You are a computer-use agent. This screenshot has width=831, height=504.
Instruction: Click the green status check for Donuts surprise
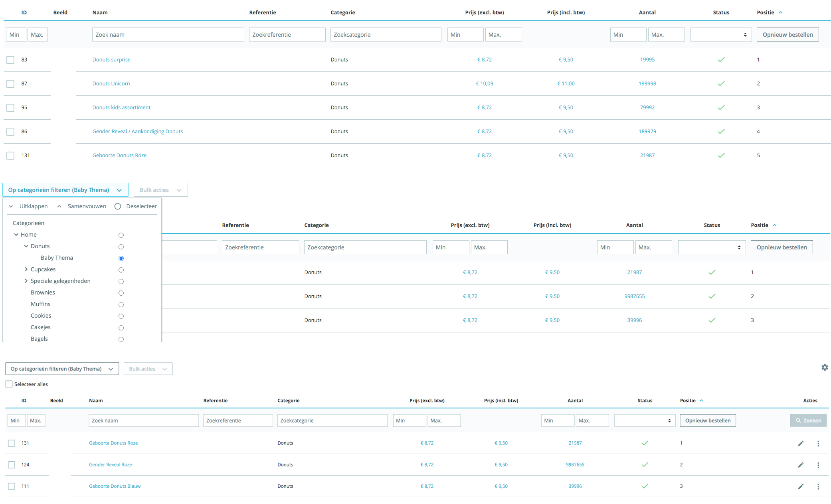[x=721, y=59]
